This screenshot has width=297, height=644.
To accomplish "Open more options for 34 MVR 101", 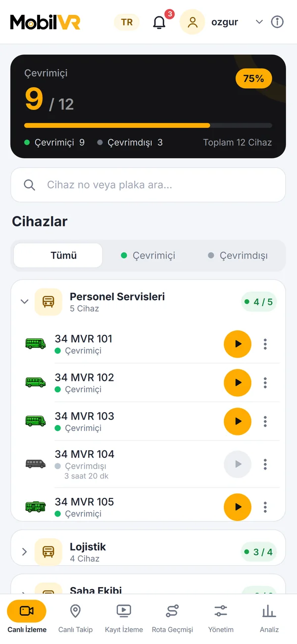I will tap(265, 344).
